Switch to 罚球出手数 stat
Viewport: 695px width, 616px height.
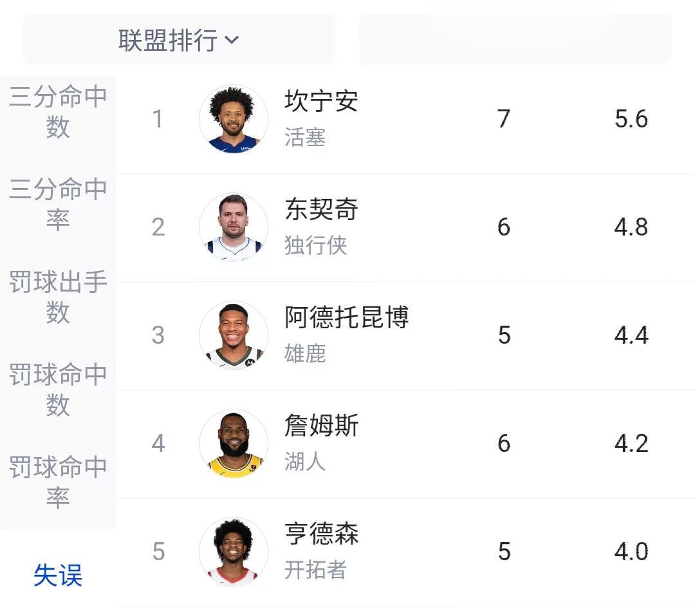pyautogui.click(x=58, y=297)
